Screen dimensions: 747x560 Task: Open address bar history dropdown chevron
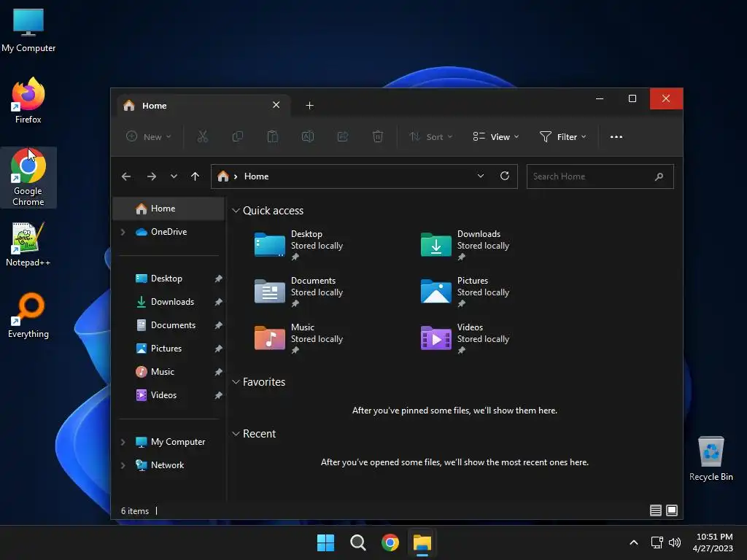[x=481, y=176]
